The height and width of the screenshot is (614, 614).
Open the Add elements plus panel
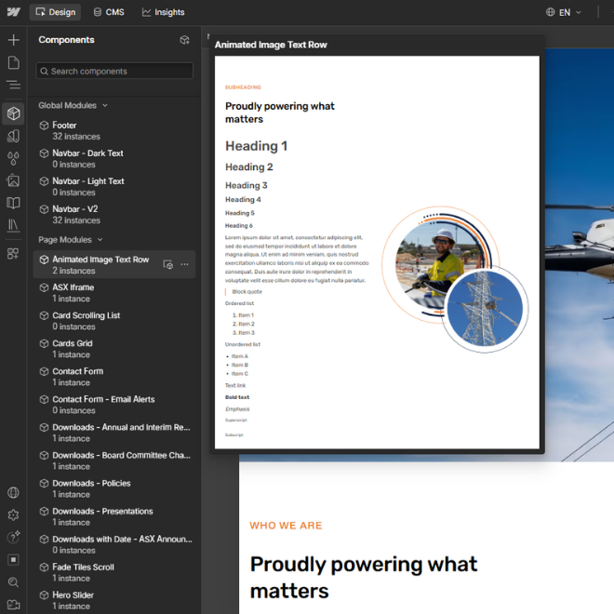(x=13, y=40)
